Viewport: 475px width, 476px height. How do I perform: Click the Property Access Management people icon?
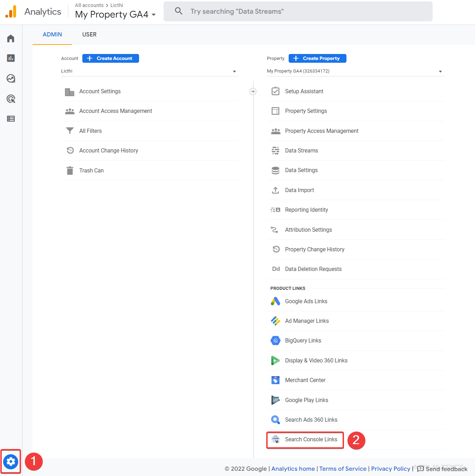[276, 131]
